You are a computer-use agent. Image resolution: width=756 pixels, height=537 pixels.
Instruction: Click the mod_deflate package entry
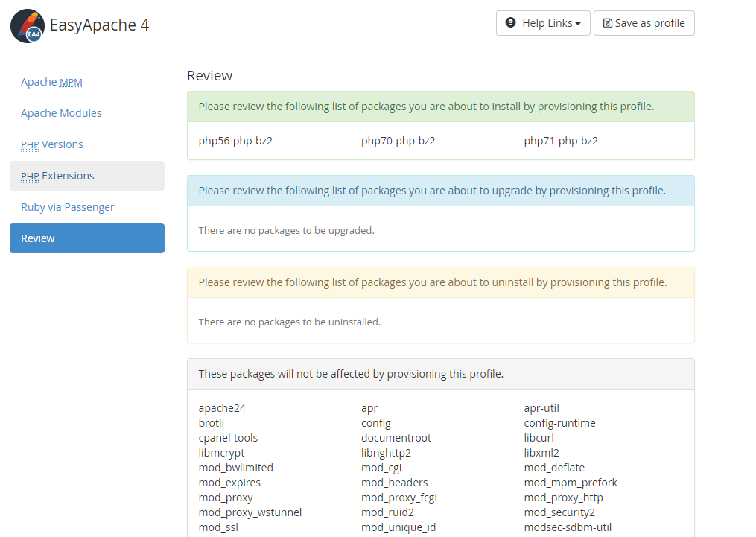pyautogui.click(x=554, y=468)
